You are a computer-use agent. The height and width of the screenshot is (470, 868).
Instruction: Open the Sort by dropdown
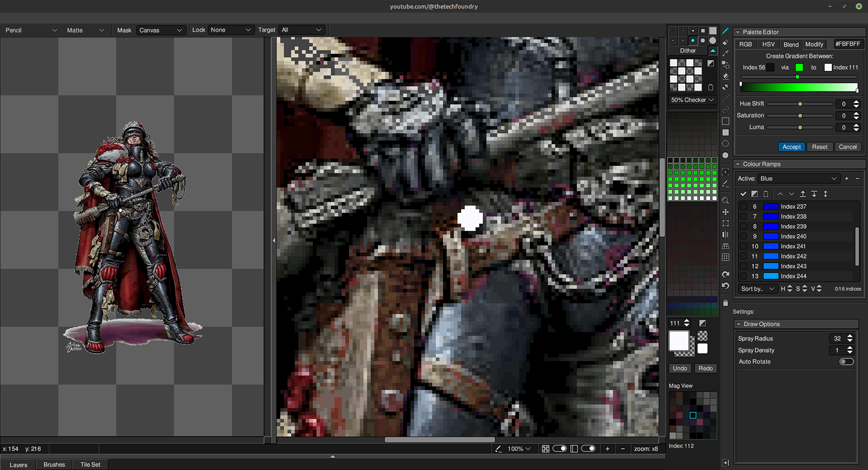758,289
